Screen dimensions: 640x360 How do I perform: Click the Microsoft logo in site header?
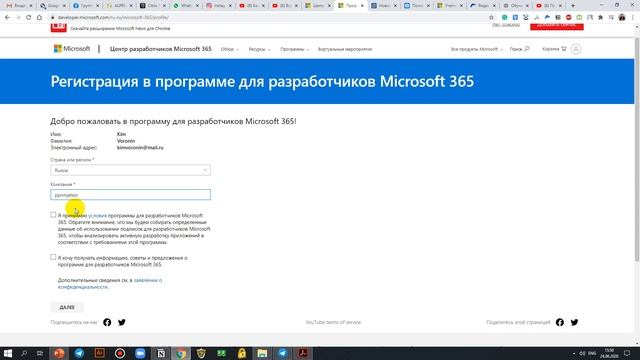(72, 49)
